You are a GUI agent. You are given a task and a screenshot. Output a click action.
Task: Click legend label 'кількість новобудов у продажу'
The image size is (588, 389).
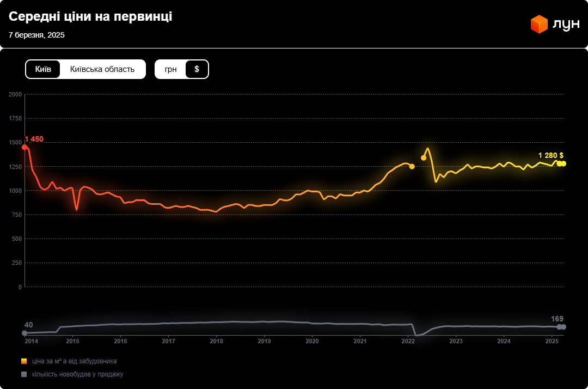(77, 374)
